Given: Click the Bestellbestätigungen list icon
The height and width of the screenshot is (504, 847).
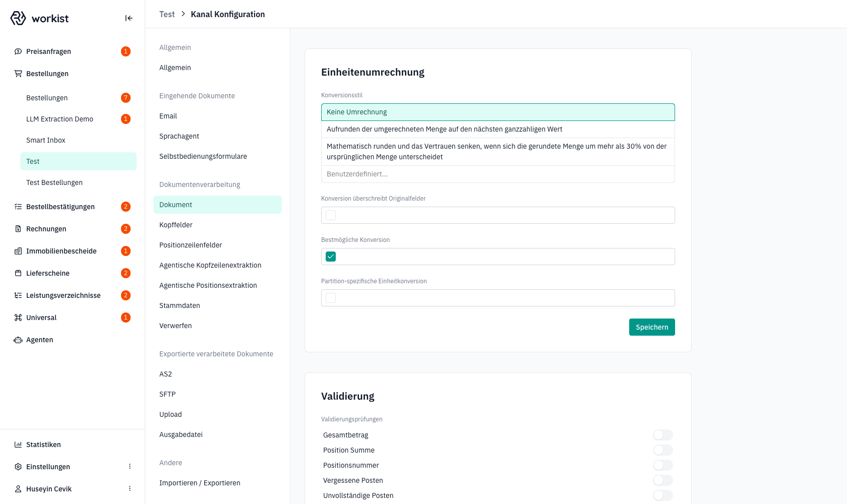Looking at the screenshot, I should (18, 207).
